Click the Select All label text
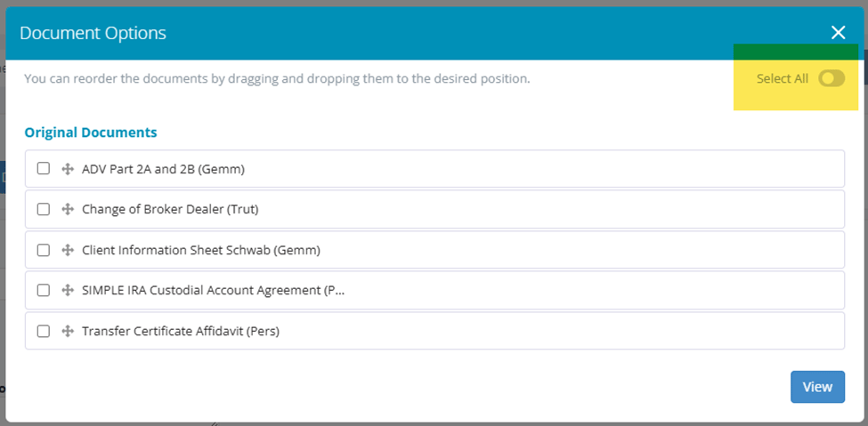868x426 pixels. 783,78
